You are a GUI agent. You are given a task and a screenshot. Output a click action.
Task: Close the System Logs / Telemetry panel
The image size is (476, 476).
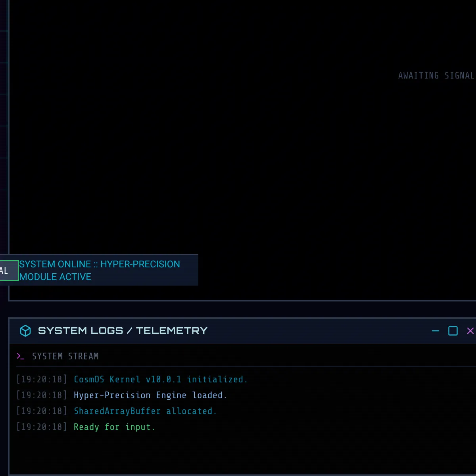[470, 331]
